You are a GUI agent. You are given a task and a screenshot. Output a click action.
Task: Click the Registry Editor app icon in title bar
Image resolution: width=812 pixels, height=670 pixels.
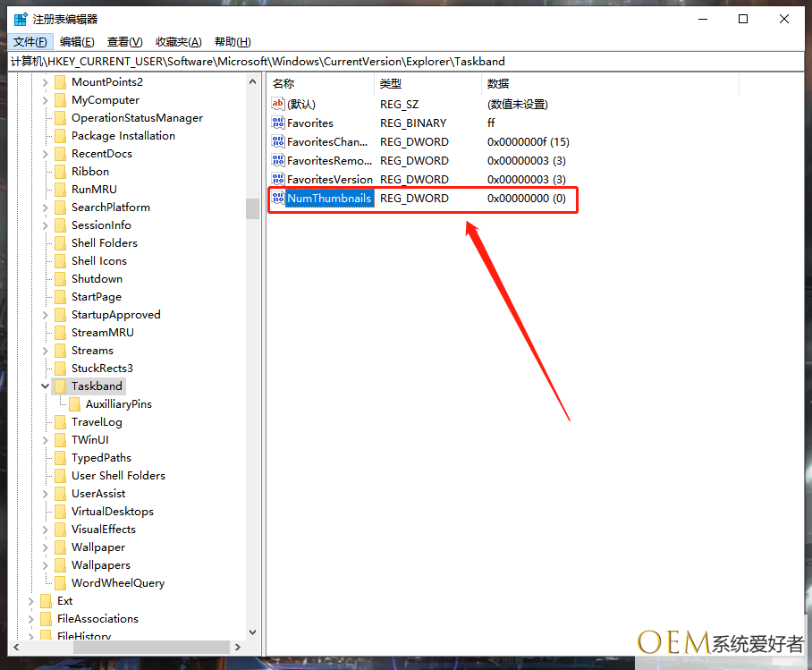coord(20,19)
